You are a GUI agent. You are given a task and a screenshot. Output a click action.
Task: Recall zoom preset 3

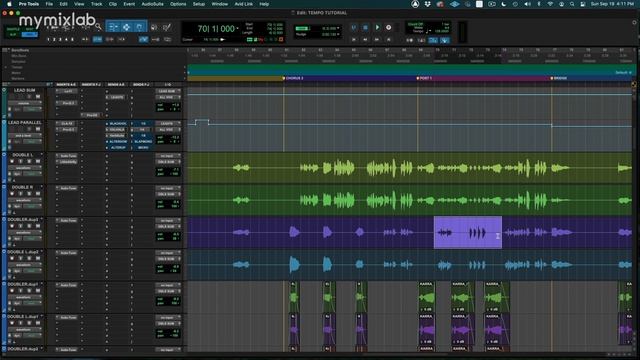tap(60, 40)
